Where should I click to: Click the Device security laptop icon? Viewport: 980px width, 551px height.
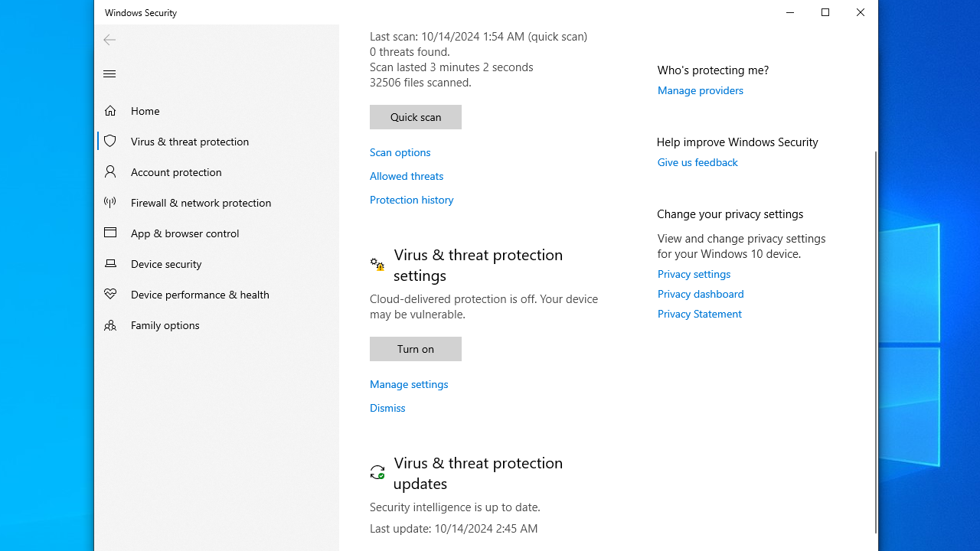pyautogui.click(x=110, y=263)
